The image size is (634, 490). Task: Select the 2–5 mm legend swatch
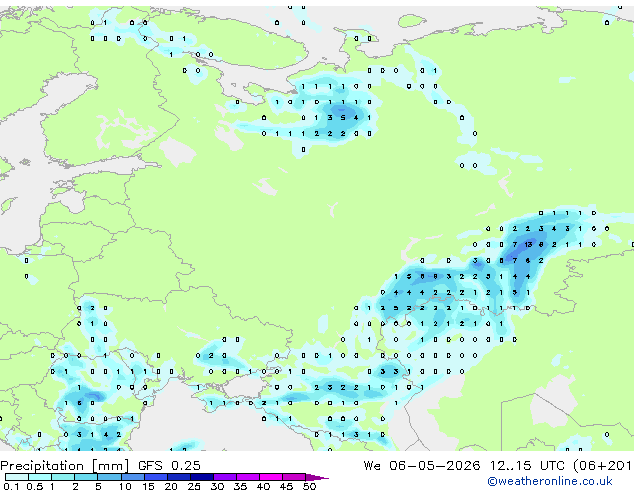(86, 477)
